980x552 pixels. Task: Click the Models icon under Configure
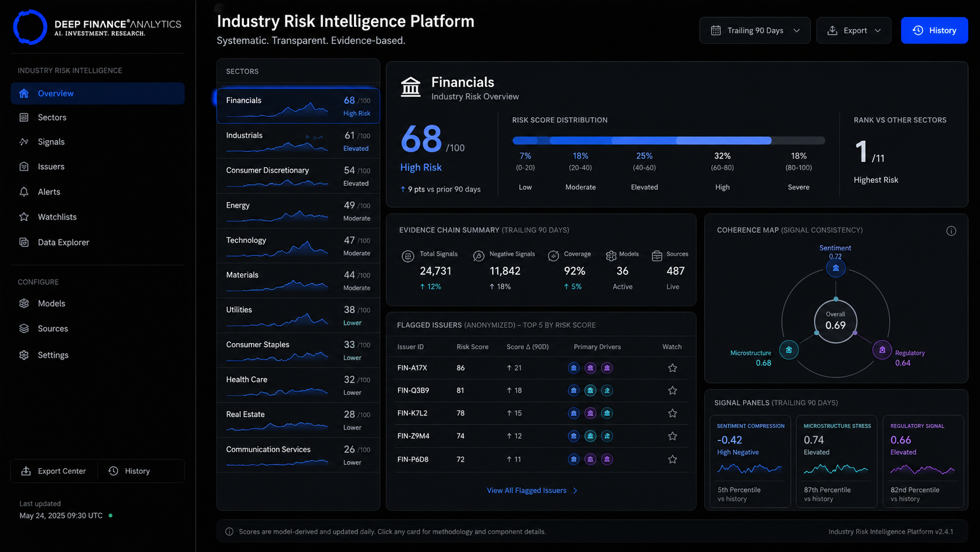(x=24, y=303)
